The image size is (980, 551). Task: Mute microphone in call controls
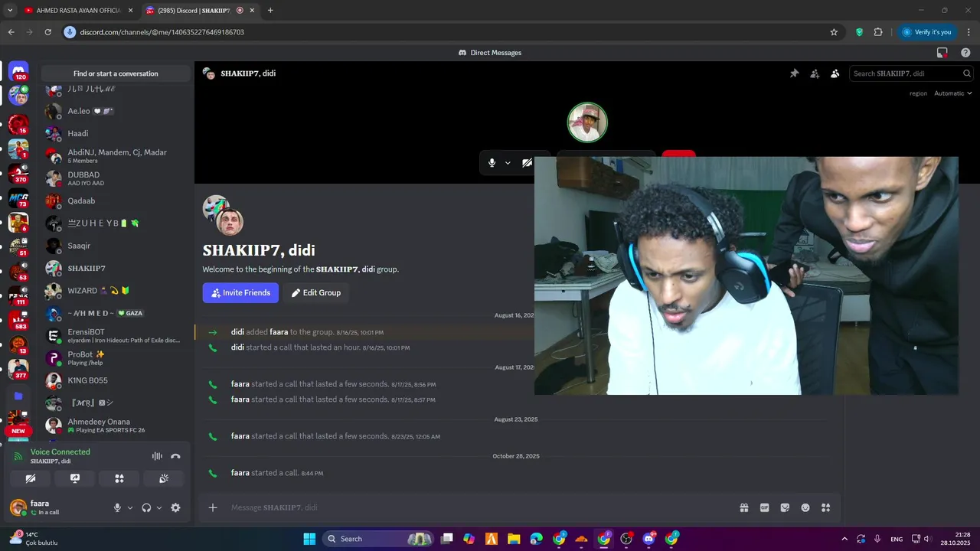click(x=492, y=163)
